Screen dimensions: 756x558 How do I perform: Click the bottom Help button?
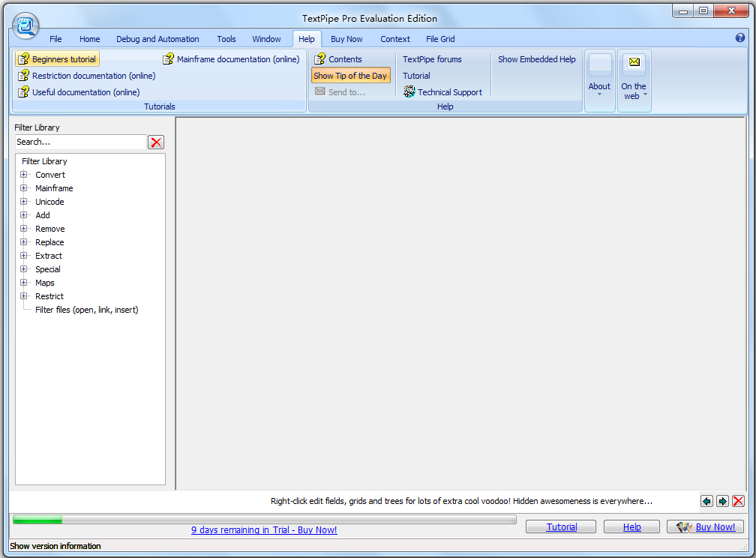(x=631, y=527)
